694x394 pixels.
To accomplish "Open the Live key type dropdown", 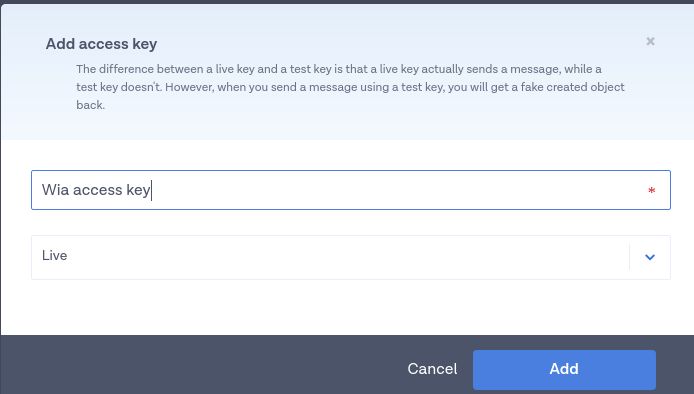I will pyautogui.click(x=351, y=257).
